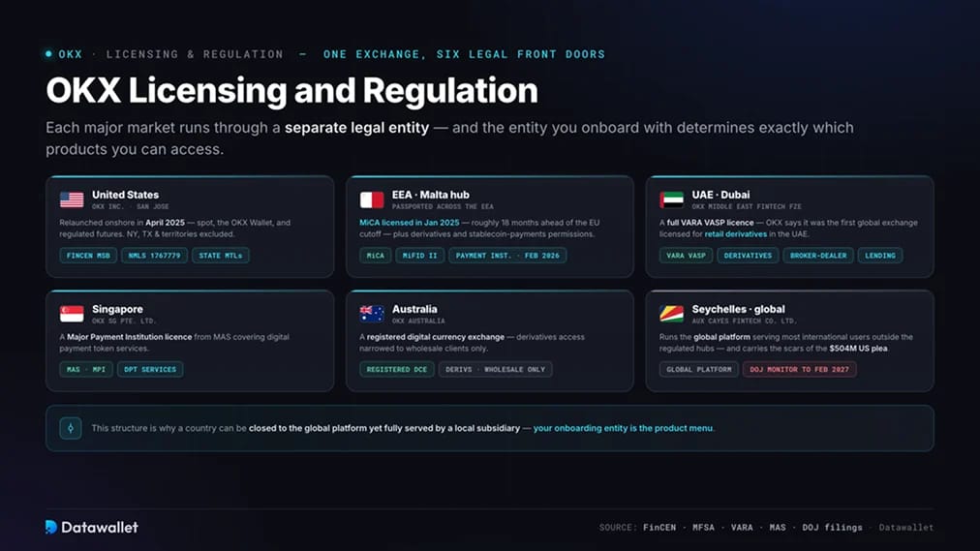Click the diamond icon in bottom note
This screenshot has height=551, width=980.
(71, 428)
